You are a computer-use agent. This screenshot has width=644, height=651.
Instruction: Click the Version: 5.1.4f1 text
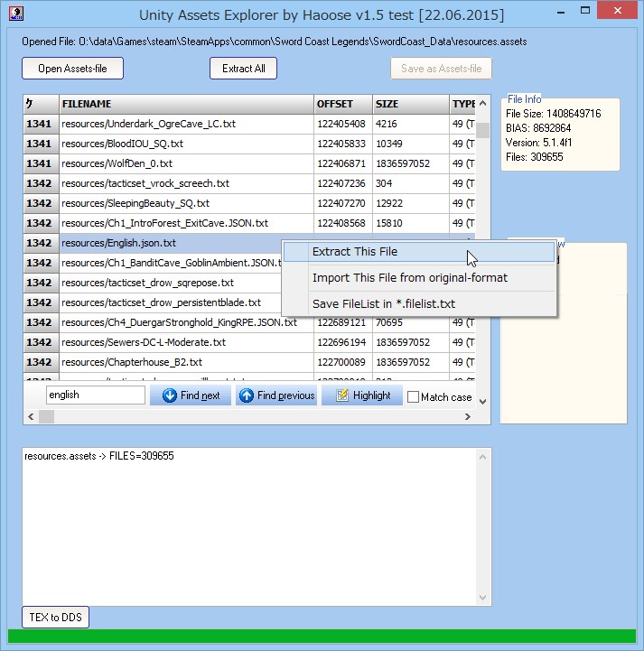click(x=538, y=143)
